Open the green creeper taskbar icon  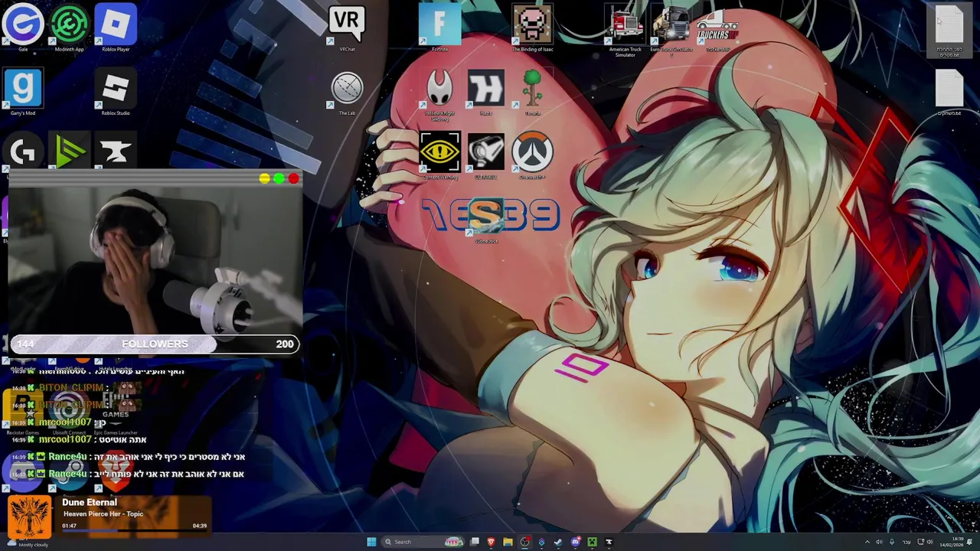pyautogui.click(x=592, y=542)
